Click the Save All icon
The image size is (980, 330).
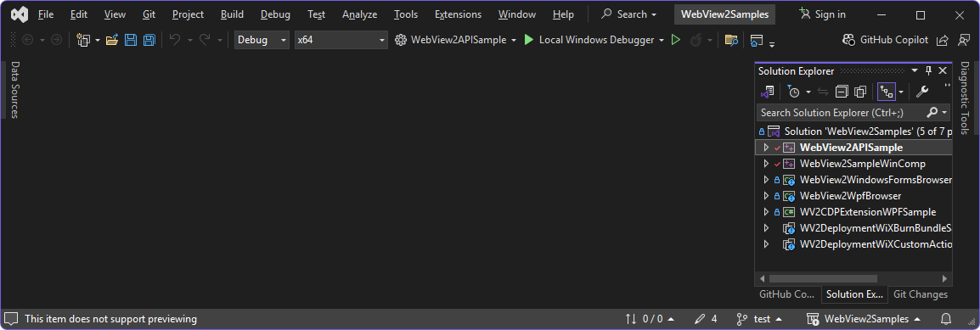pos(149,40)
